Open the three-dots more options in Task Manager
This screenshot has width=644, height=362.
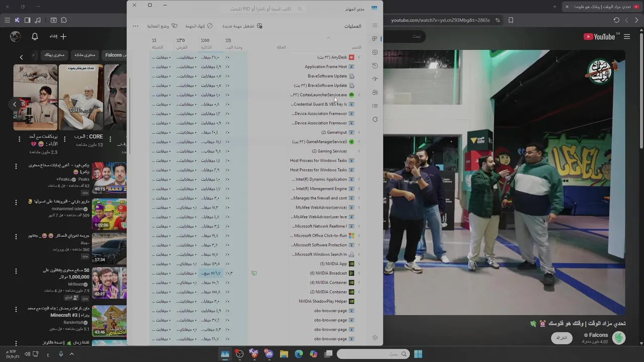(x=135, y=26)
